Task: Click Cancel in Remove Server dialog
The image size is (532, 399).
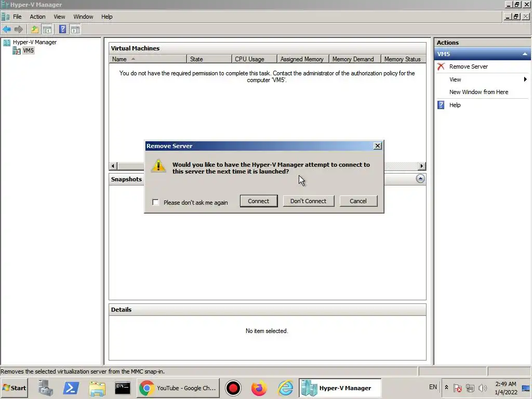Action: pos(358,201)
